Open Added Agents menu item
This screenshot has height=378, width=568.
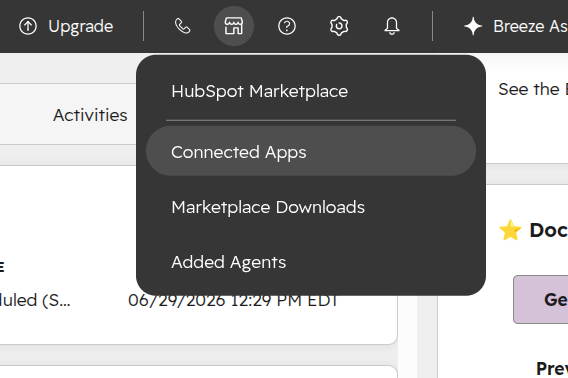[311, 262]
